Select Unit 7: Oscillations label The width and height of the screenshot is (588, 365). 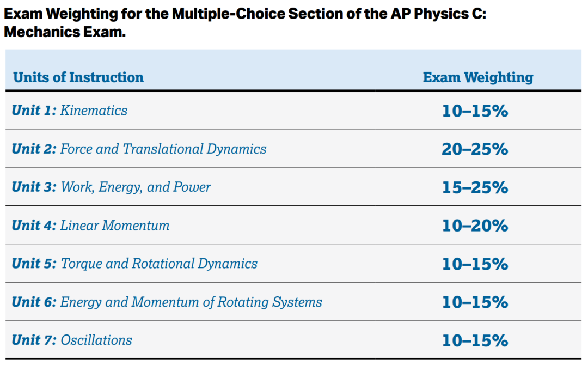click(x=72, y=340)
